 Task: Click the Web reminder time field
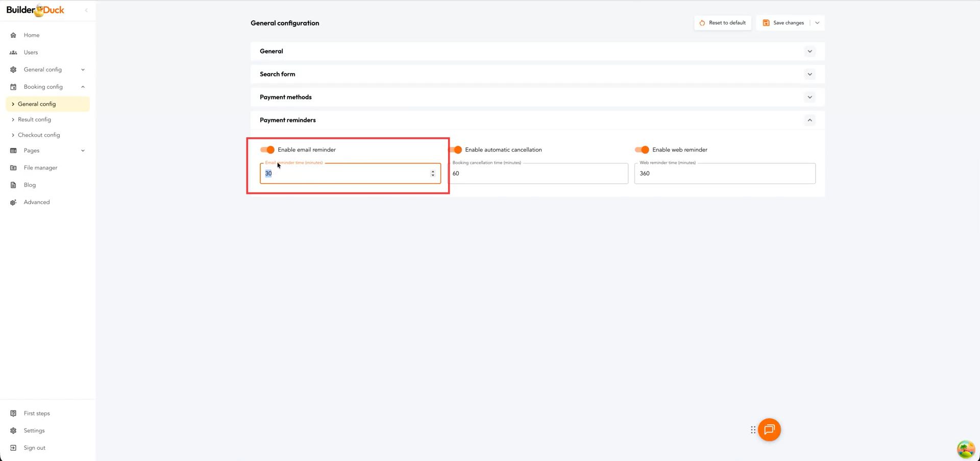tap(724, 174)
